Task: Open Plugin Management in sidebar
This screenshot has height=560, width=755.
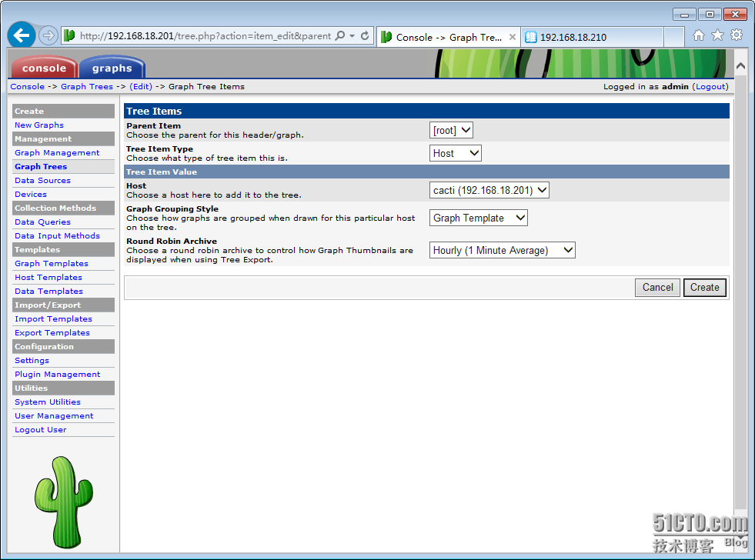Action: [x=57, y=375]
